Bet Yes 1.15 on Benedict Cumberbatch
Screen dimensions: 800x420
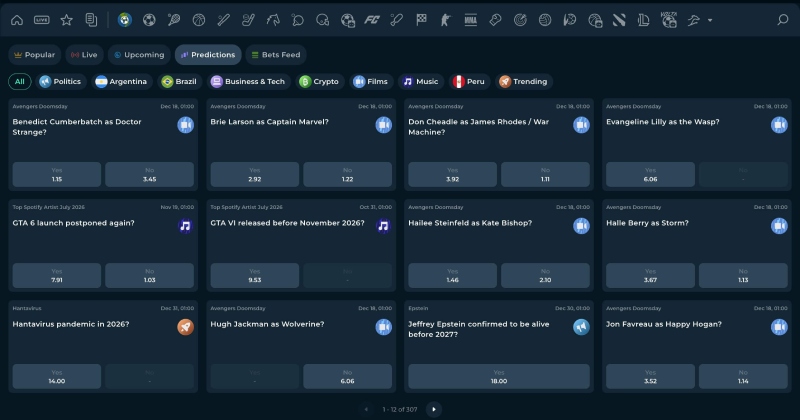pos(57,175)
